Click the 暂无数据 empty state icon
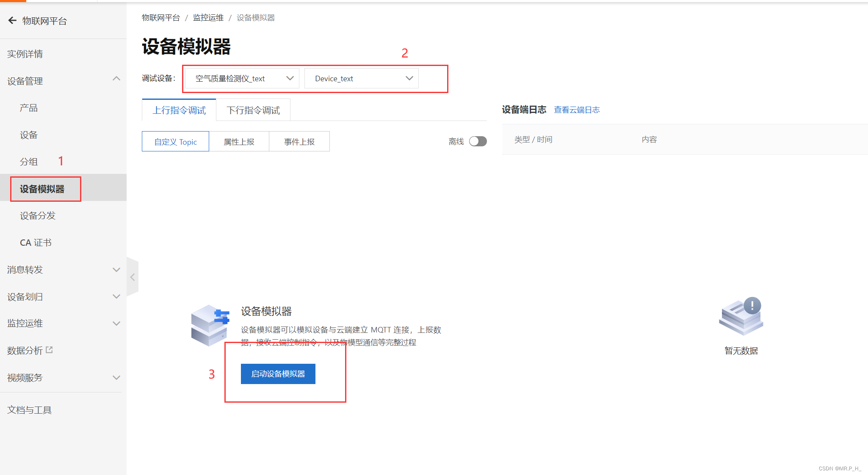 [x=741, y=317]
